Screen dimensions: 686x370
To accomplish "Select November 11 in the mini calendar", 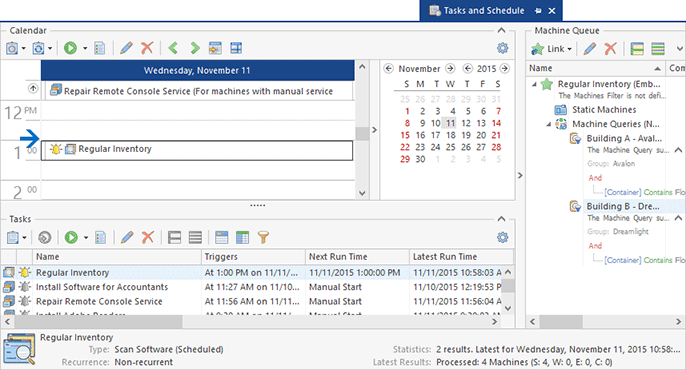I will [451, 123].
